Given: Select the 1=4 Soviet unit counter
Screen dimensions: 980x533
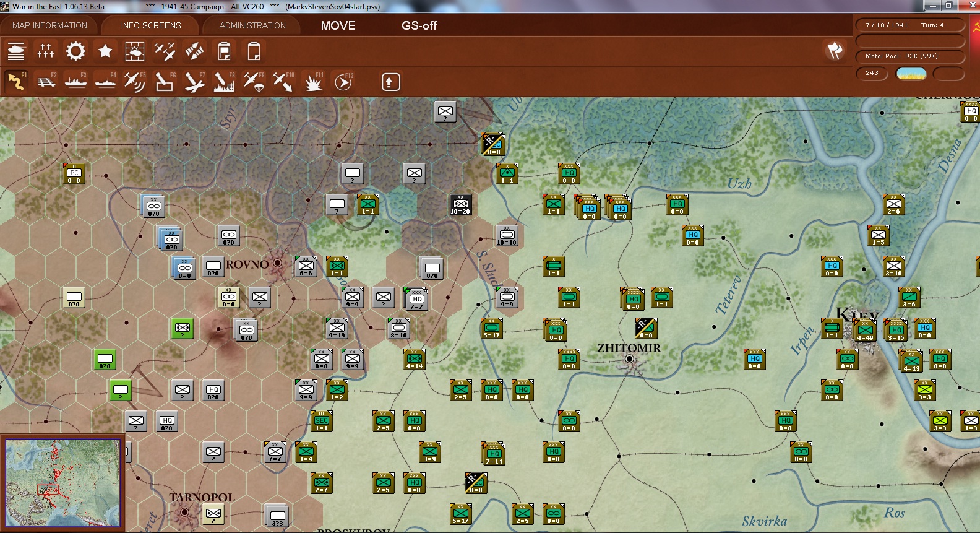Looking at the screenshot, I should coord(306,452).
